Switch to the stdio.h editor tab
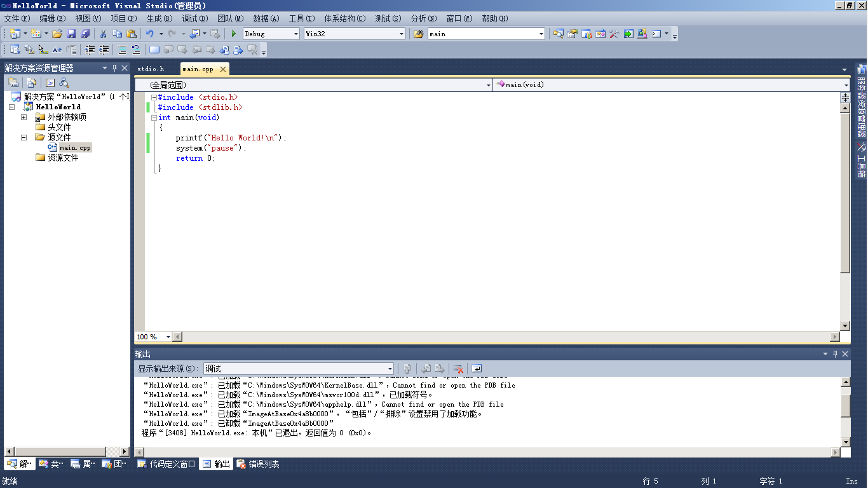The height and width of the screenshot is (488, 868). tap(151, 69)
